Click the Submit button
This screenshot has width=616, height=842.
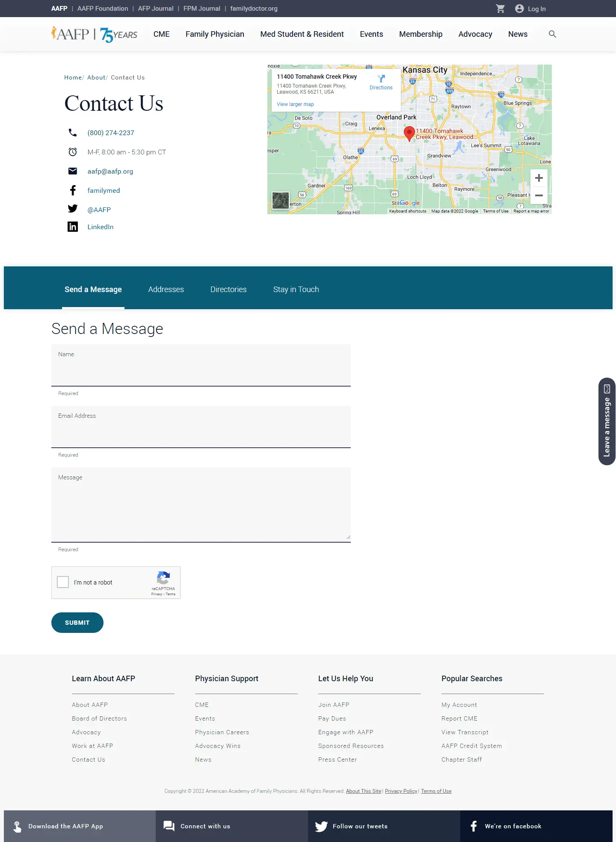[77, 623]
